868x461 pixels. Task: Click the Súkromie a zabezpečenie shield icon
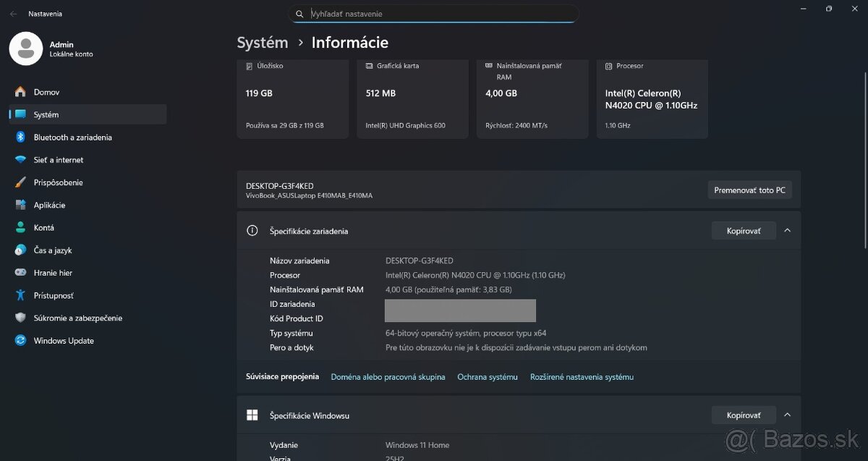(x=20, y=318)
